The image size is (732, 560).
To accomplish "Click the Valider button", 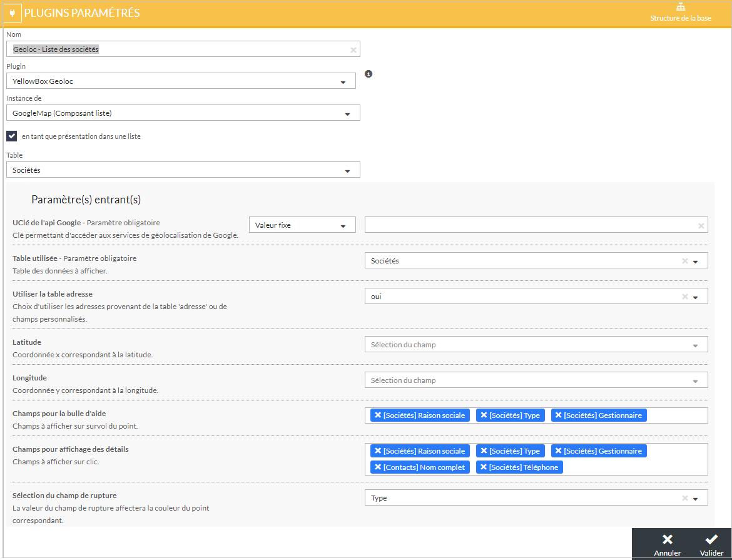I will point(711,544).
